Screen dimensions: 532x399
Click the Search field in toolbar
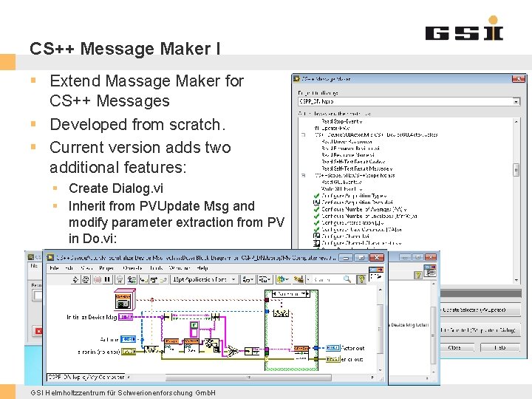(x=326, y=279)
